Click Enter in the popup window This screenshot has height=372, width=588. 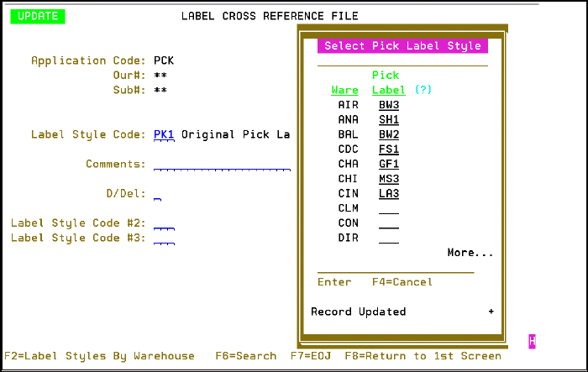pyautogui.click(x=334, y=283)
